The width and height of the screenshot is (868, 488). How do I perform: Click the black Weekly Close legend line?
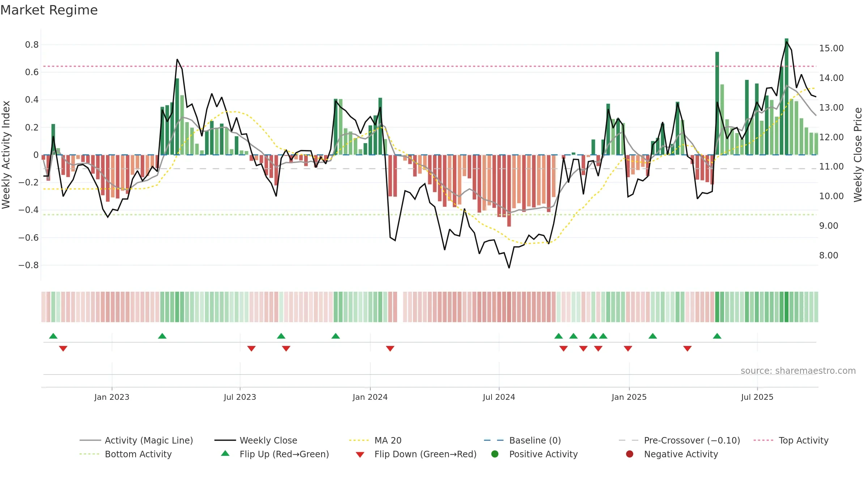225,440
